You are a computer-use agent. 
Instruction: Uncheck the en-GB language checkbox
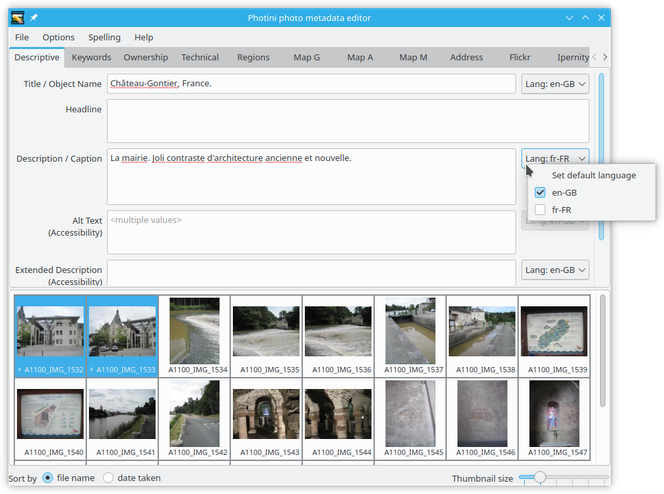(540, 193)
